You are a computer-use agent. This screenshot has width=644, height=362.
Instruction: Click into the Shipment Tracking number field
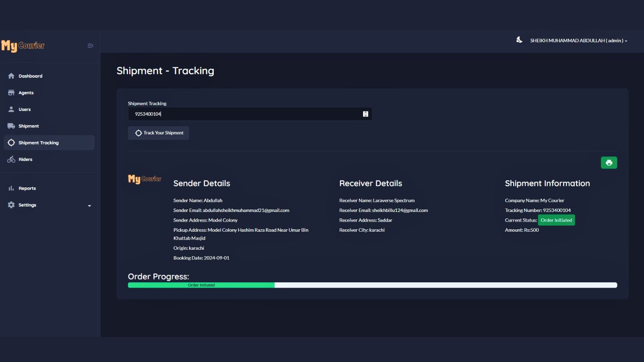tap(250, 114)
